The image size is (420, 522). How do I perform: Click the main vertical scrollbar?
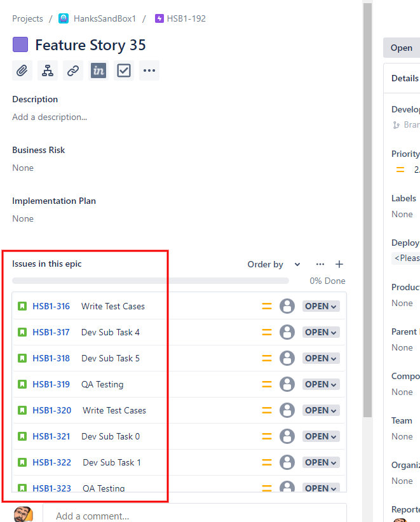(367, 210)
